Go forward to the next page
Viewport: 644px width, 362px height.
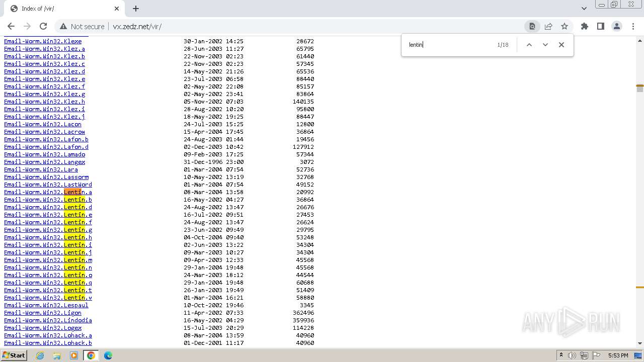(27, 26)
